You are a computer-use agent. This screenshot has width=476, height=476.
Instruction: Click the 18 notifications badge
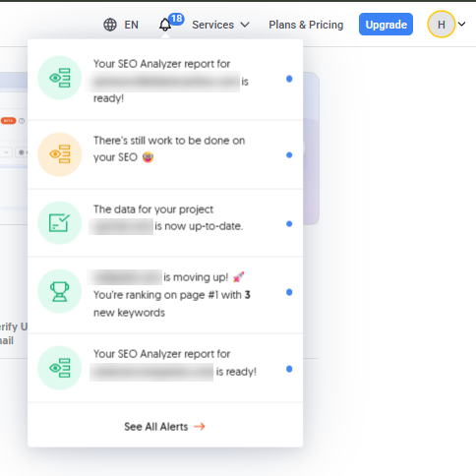(176, 19)
